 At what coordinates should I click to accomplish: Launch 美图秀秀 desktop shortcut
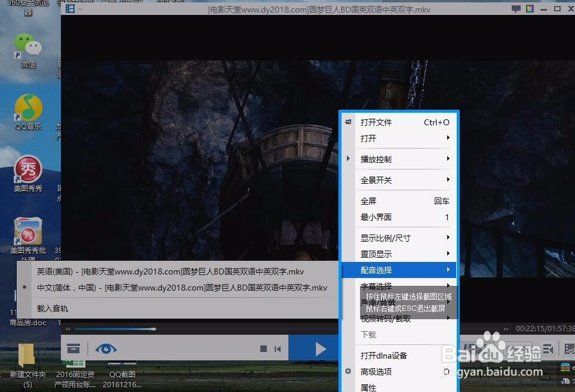point(28,174)
